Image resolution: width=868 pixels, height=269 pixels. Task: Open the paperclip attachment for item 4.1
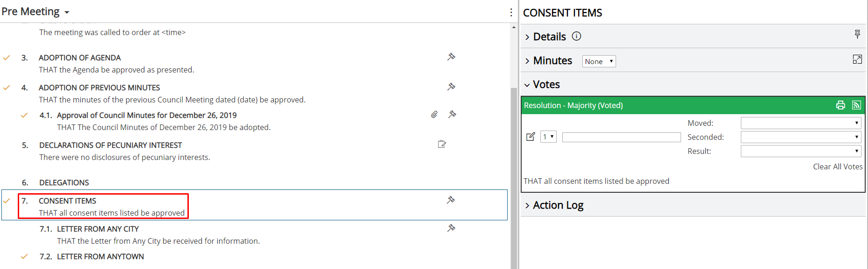434,115
